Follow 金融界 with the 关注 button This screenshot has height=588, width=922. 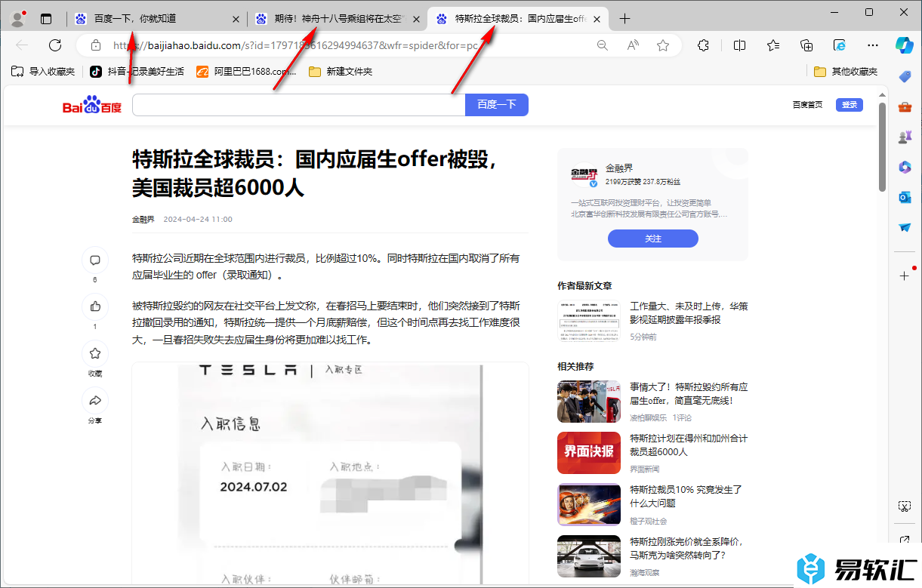click(653, 239)
